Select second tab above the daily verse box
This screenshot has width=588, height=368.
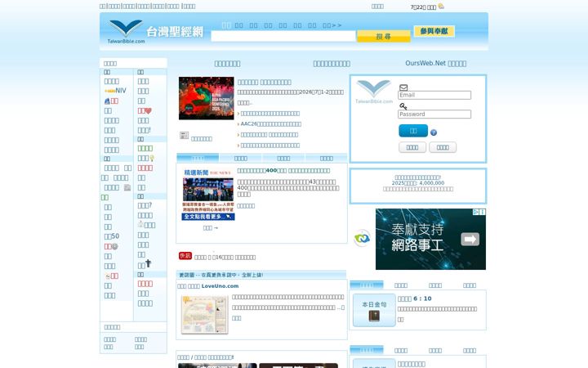click(401, 285)
